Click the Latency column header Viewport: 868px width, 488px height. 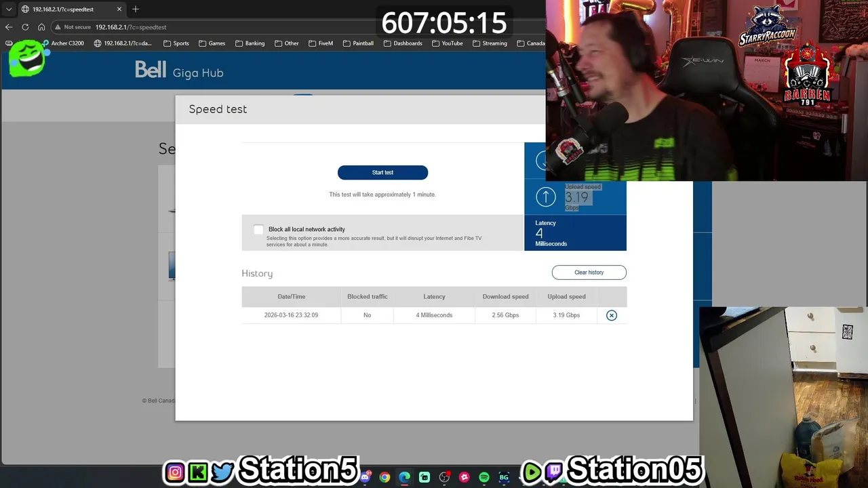tap(434, 297)
